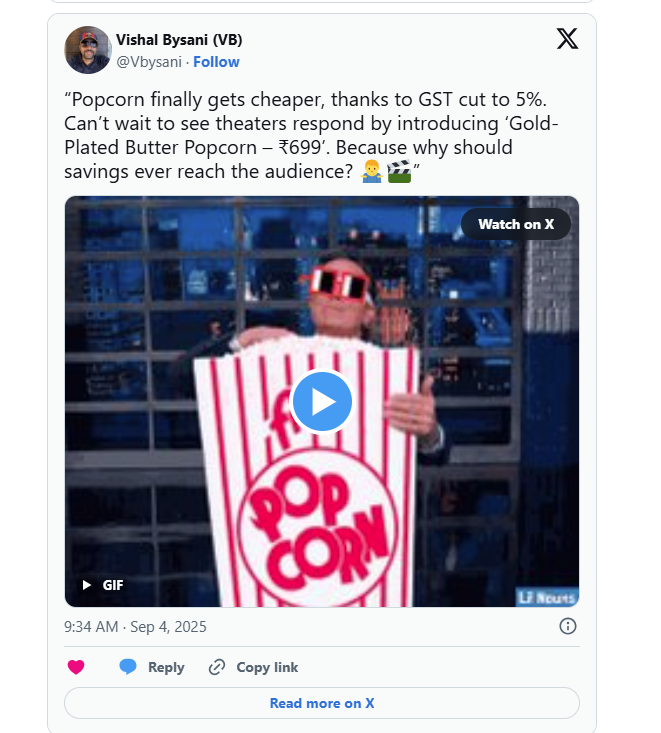The image size is (661, 733).
Task: Open the tweet info circle icon
Action: [568, 626]
